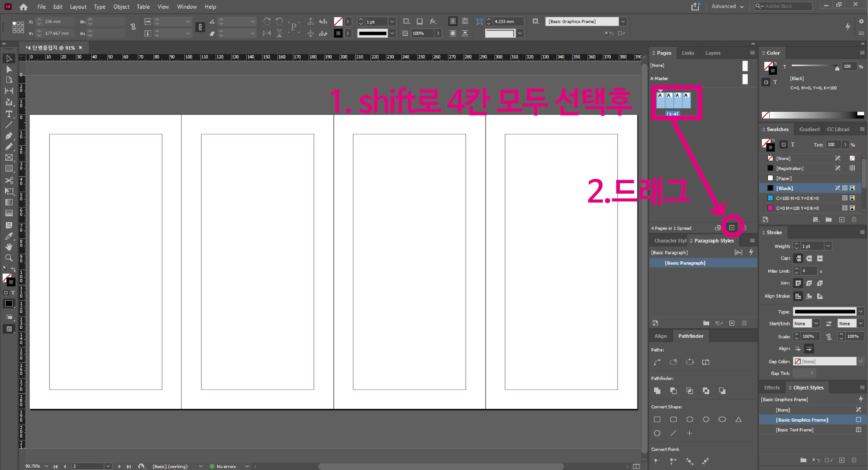The image size is (868, 470).
Task: Switch to the Gradient tab
Action: pos(809,129)
